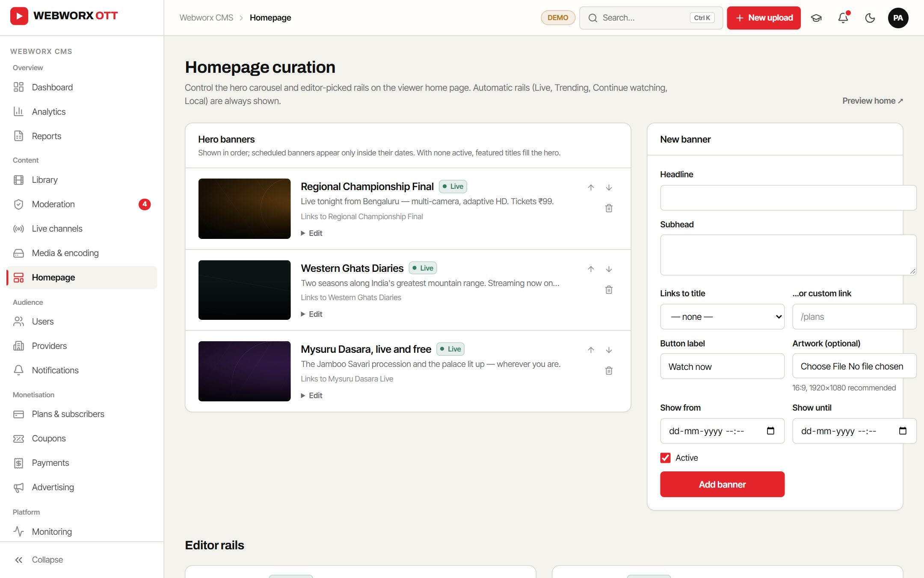Go to Webworx CMS breadcrumb
Image resolution: width=924 pixels, height=578 pixels.
206,18
